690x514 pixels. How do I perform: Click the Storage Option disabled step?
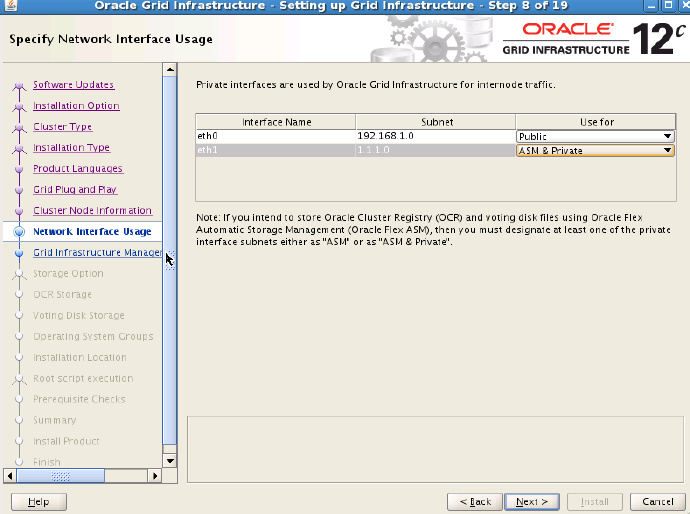click(x=68, y=274)
